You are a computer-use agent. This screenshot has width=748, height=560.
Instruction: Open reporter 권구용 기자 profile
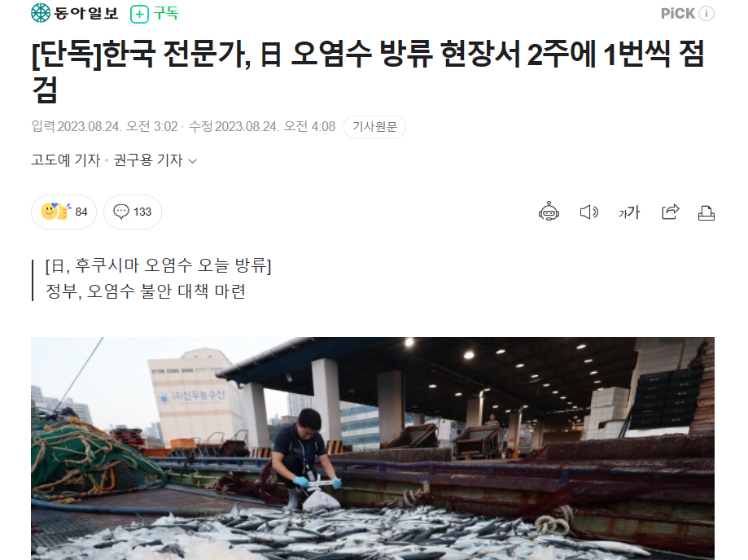[x=148, y=160]
